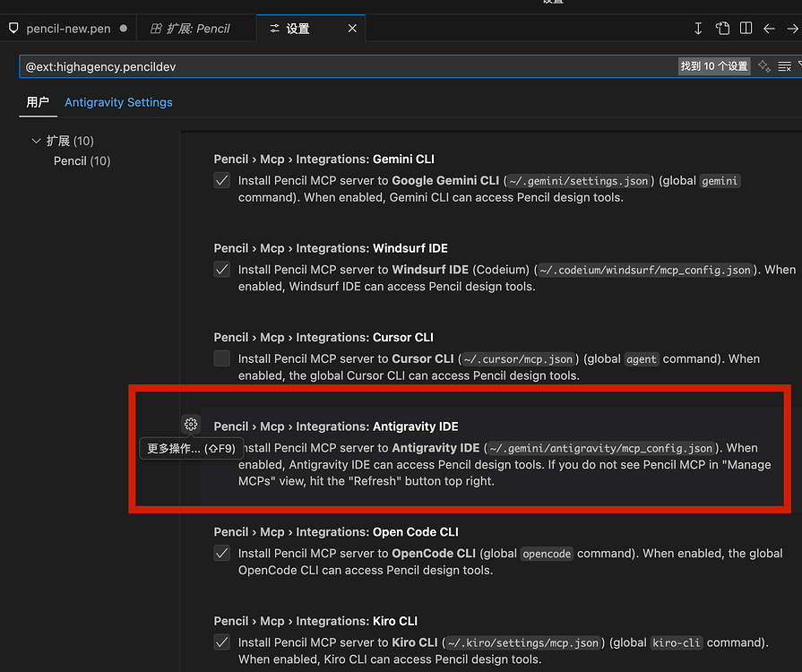Click the Integrations: Gemini CLI setting title

323,159
